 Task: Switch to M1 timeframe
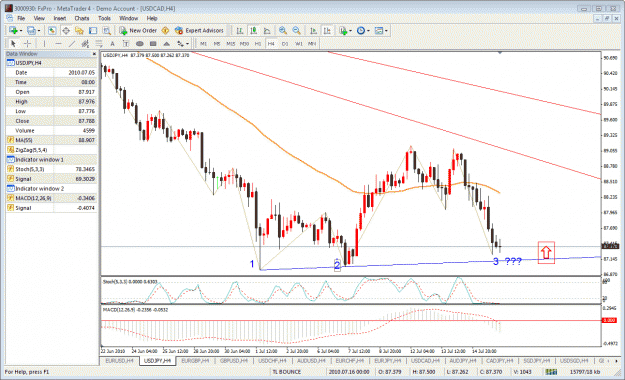(x=203, y=43)
